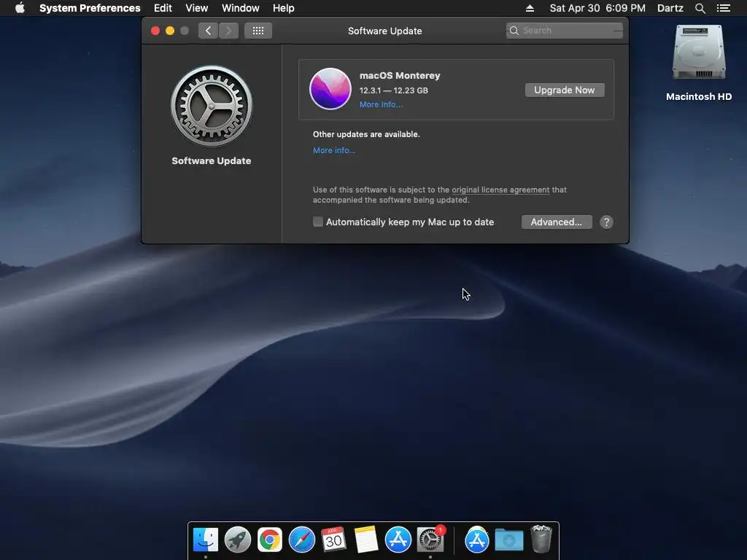Open Spotlight search in the menu bar

click(x=700, y=8)
